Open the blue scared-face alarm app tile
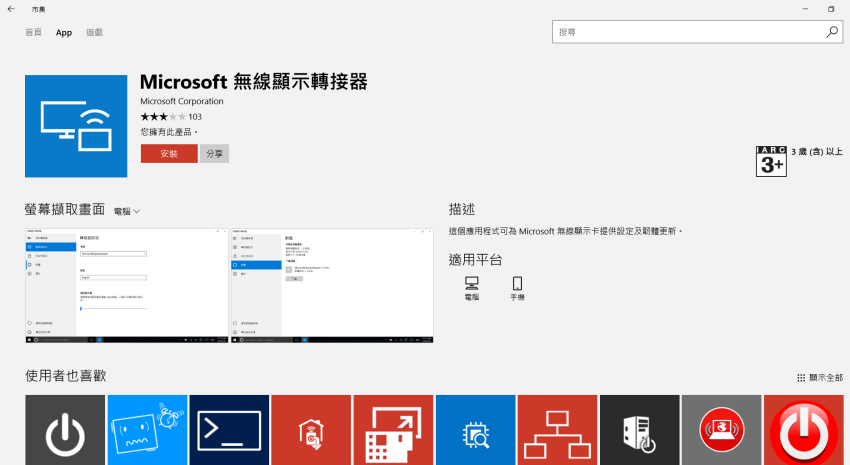Viewport: 850px width, 465px height. [x=147, y=430]
